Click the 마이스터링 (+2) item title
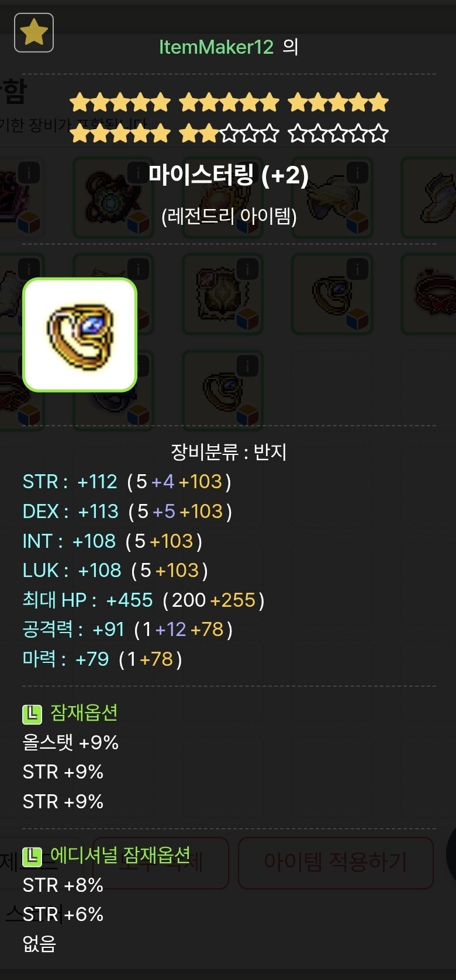The height and width of the screenshot is (980, 456). [229, 174]
